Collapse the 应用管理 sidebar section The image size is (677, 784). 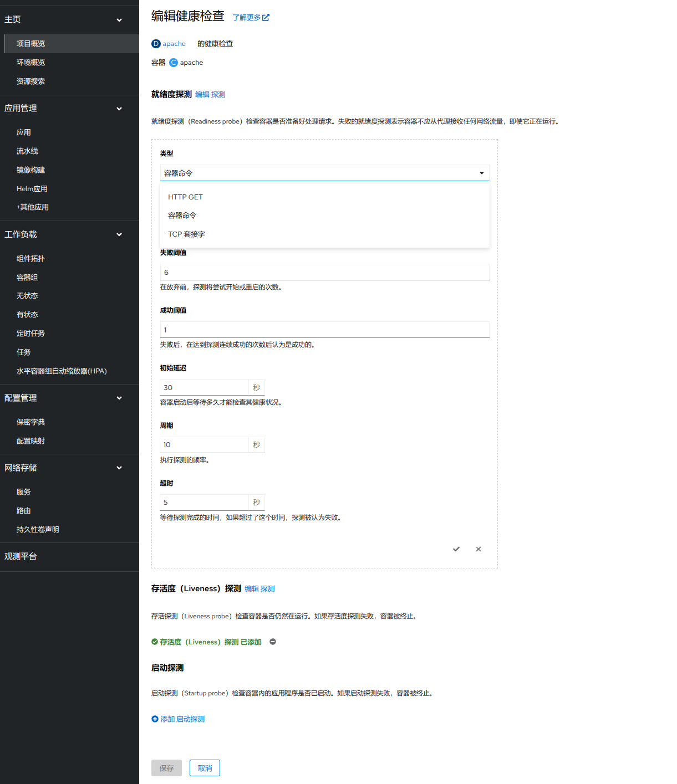(x=119, y=109)
